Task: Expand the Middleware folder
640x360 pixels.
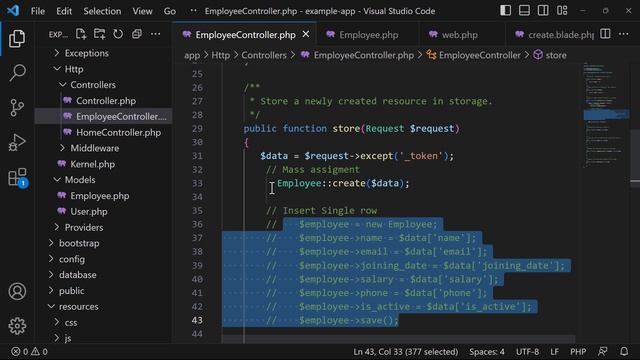Action: tap(95, 148)
